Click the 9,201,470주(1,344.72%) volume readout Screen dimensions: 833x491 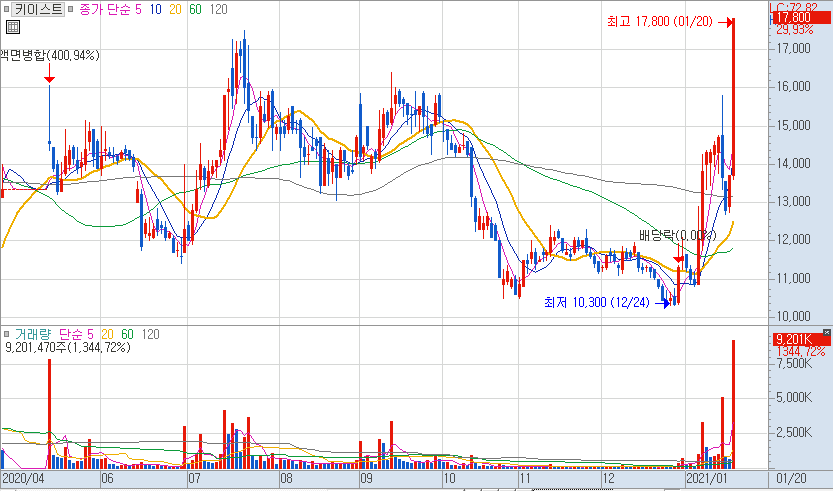tap(68, 348)
